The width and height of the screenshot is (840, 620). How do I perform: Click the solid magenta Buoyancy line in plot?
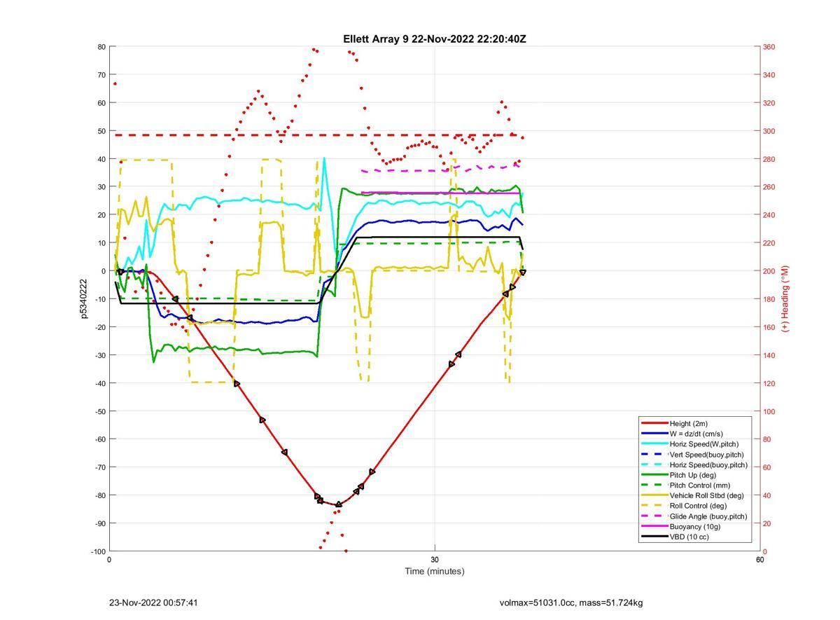[441, 193]
